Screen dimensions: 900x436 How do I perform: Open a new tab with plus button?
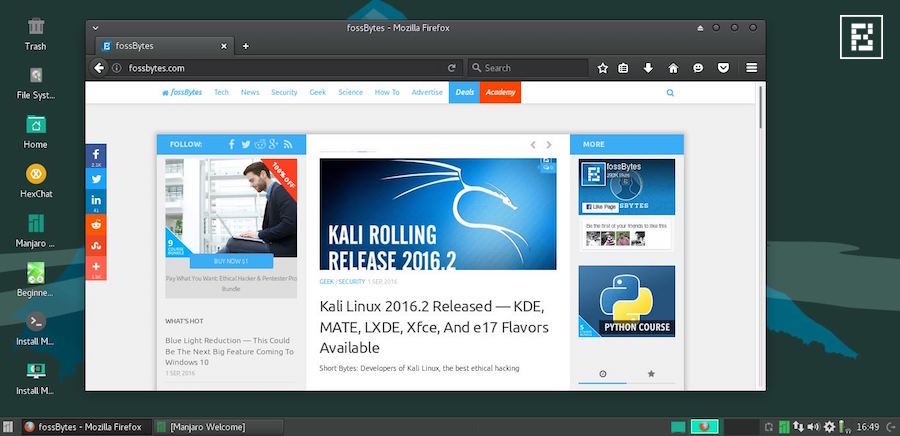246,46
